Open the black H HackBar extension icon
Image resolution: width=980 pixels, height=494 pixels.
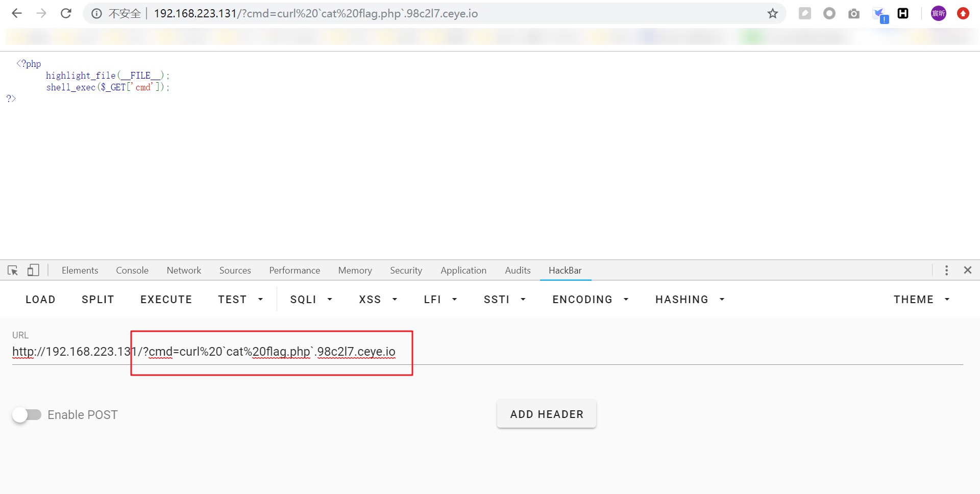coord(903,13)
